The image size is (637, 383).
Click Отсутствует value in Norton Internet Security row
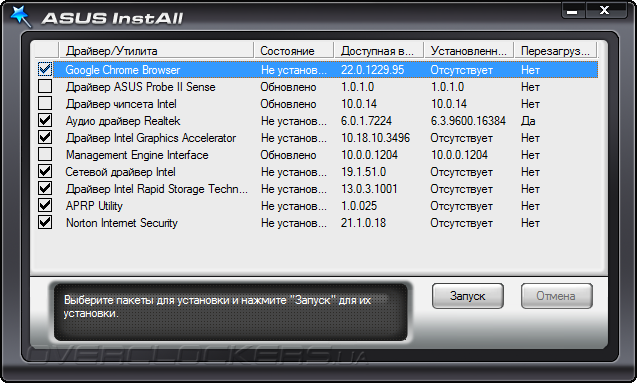click(x=462, y=223)
